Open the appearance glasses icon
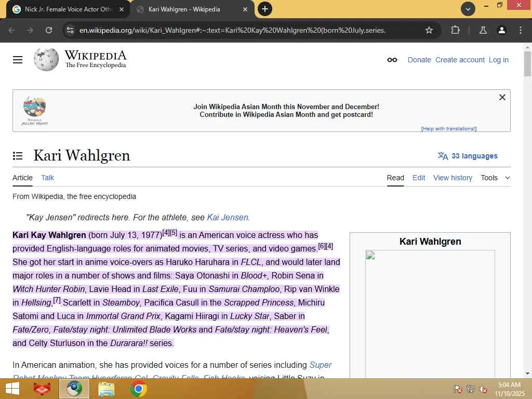 [x=392, y=60]
